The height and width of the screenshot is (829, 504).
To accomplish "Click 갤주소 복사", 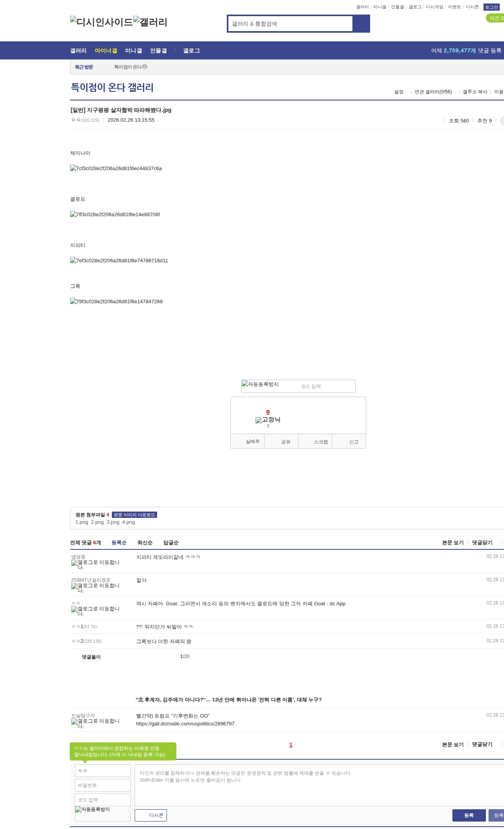I will coord(475,92).
